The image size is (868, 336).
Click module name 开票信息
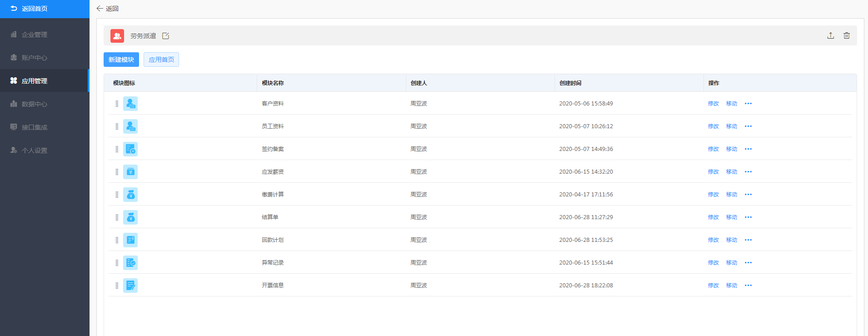[x=273, y=286]
